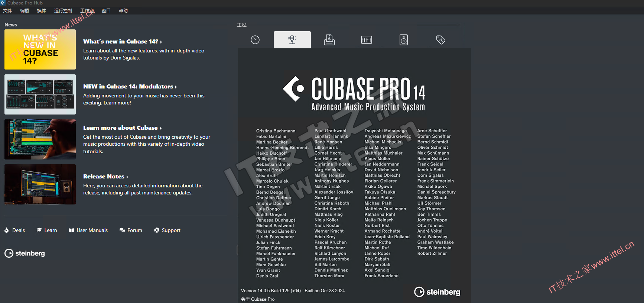This screenshot has height=303, width=644.
Task: Go to the Deals link
Action: click(x=15, y=231)
